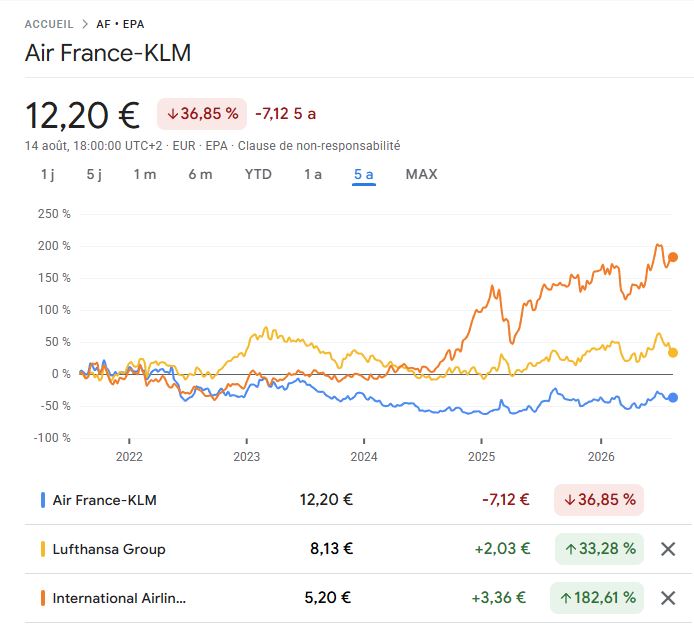Remove International Airlines from comparison
Viewport: 694px width, 626px height.
(667, 598)
